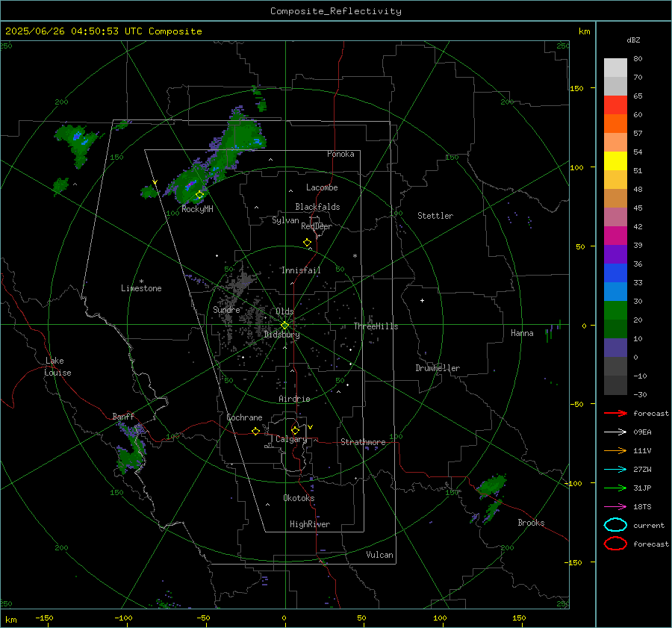Click the Banff location label
Viewport: 672px width, 628px height.
[x=123, y=416]
